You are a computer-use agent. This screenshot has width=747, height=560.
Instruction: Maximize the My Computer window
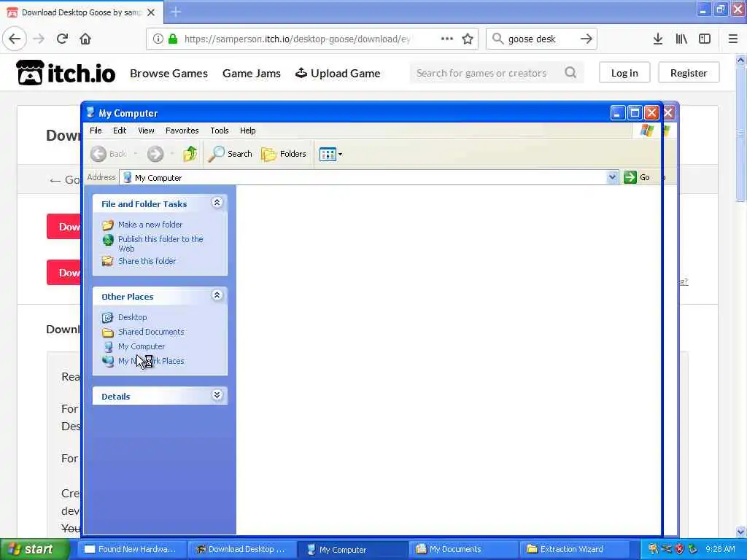click(x=635, y=113)
